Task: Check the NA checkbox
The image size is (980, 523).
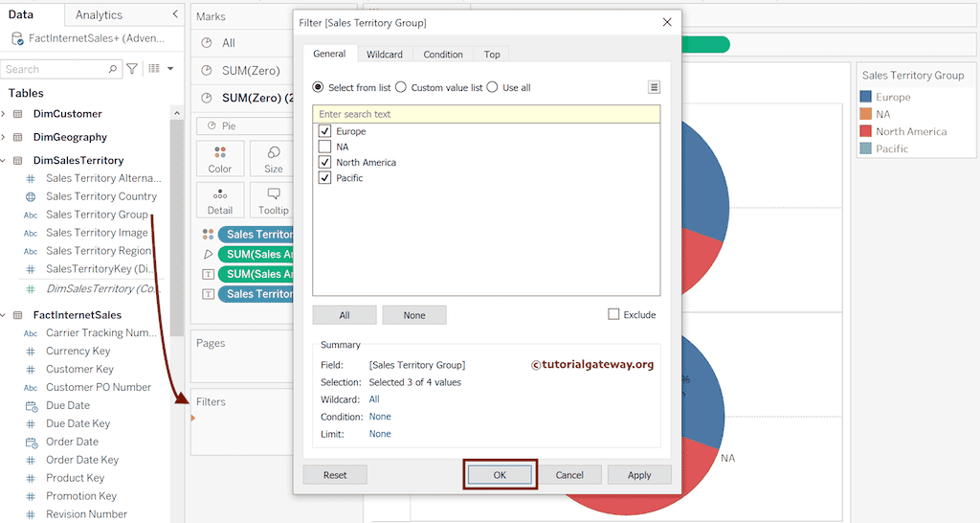Action: coord(324,147)
